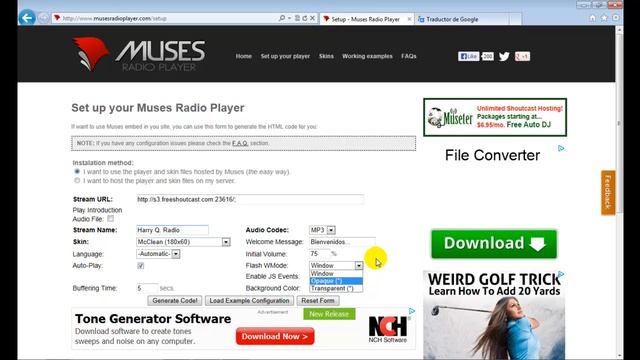This screenshot has width=640, height=360.
Task: Click the NCH Software logo
Action: pyautogui.click(x=388, y=329)
